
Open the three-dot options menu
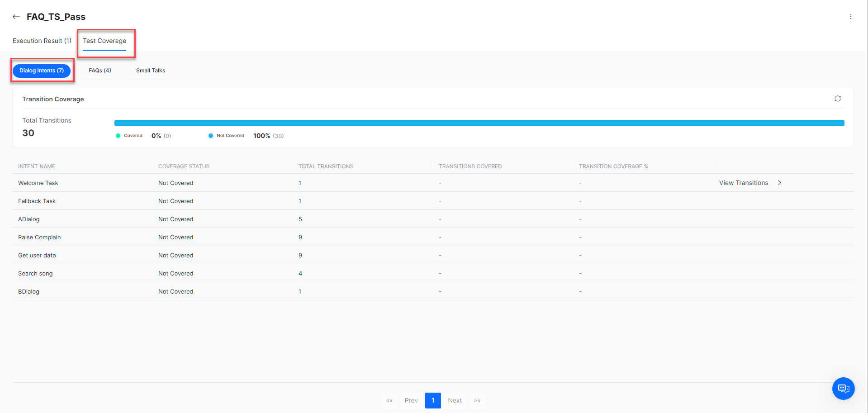(850, 17)
